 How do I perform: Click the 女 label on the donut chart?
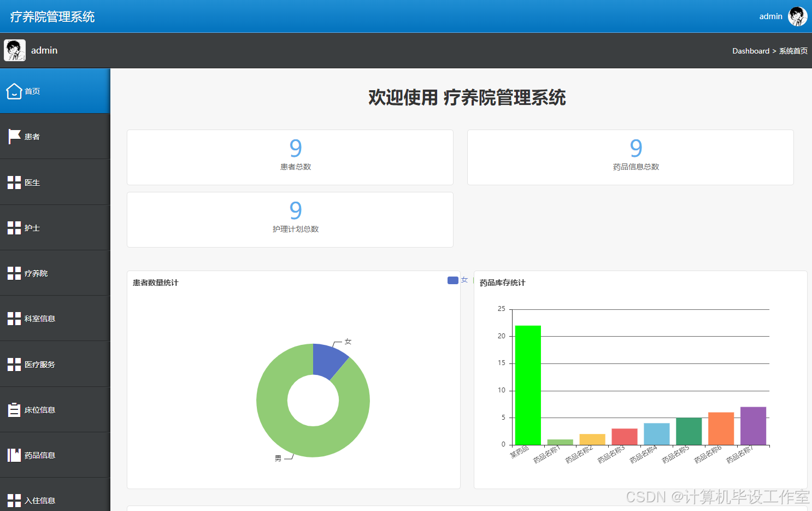click(348, 342)
